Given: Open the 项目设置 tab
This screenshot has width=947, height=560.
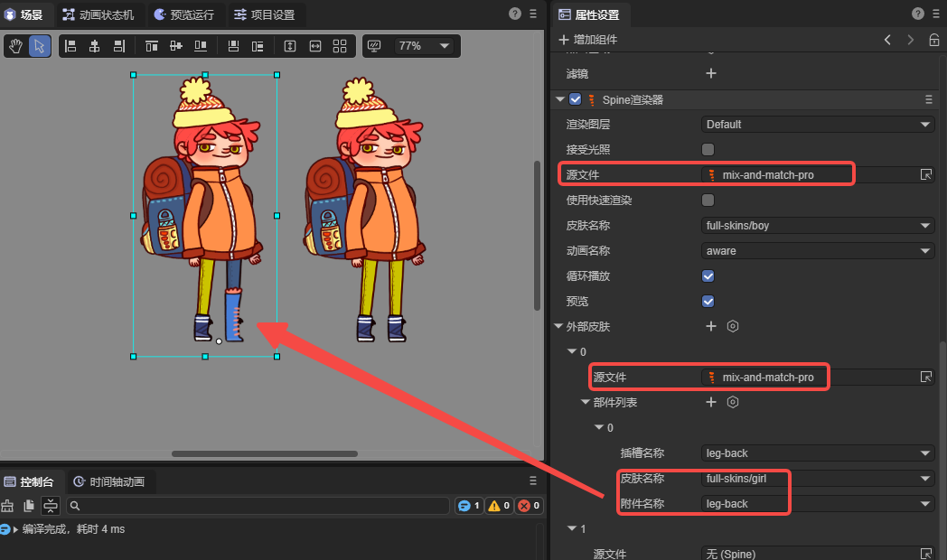Looking at the screenshot, I should (x=268, y=14).
